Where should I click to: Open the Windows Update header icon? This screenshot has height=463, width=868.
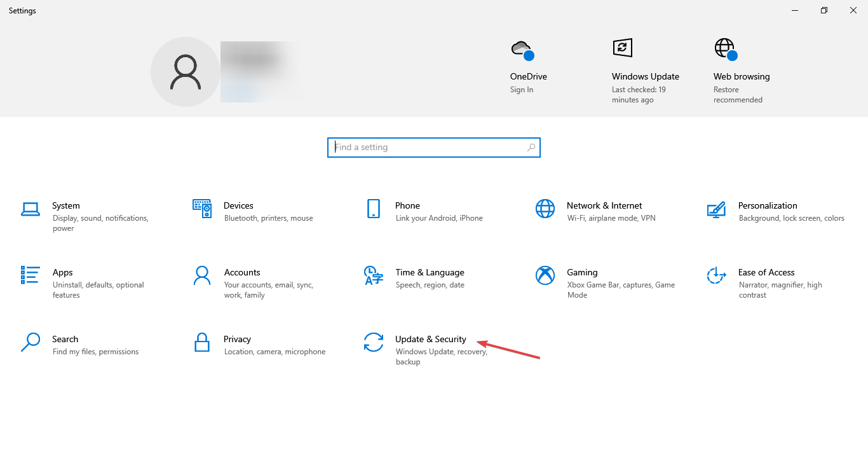coord(622,48)
